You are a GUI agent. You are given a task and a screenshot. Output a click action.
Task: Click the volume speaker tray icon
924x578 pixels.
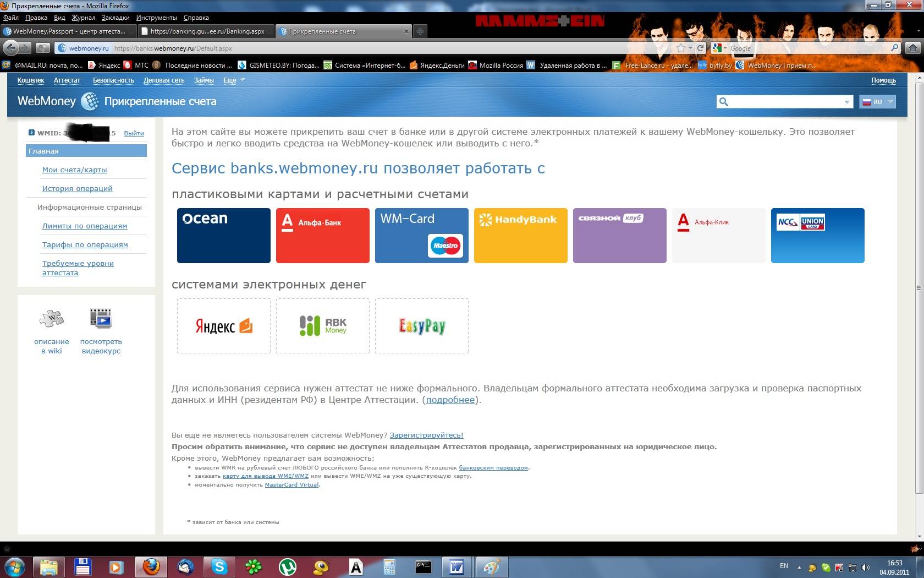(866, 568)
